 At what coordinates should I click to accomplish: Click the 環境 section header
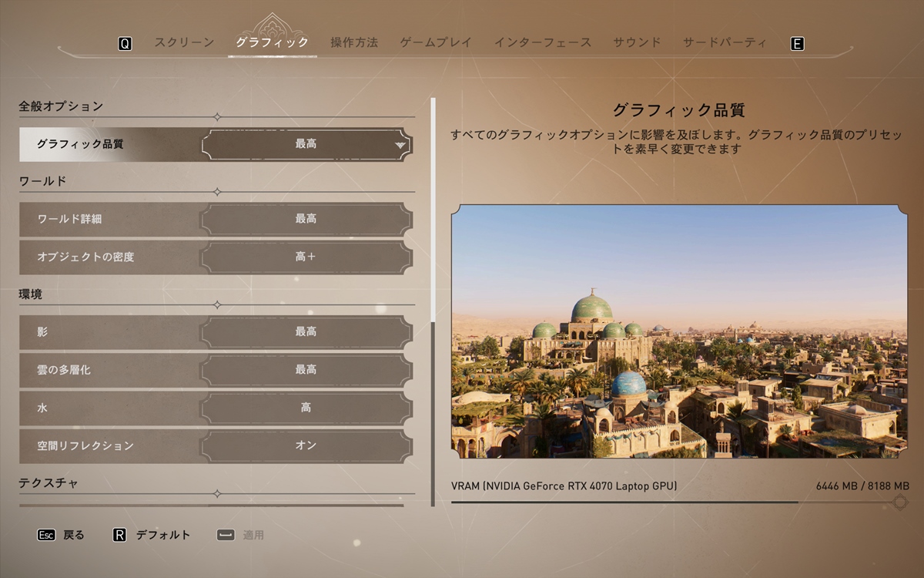[x=30, y=294]
